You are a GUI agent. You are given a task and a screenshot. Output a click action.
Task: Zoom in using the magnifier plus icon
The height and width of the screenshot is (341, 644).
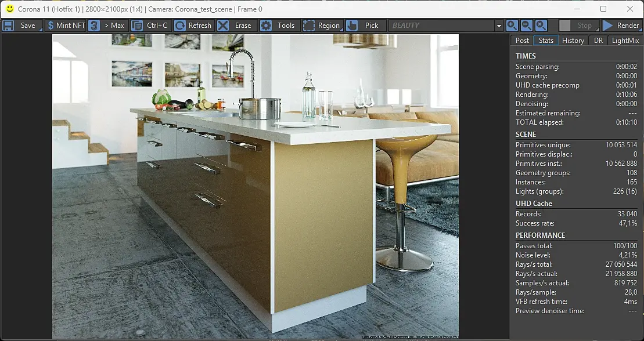[x=512, y=26]
